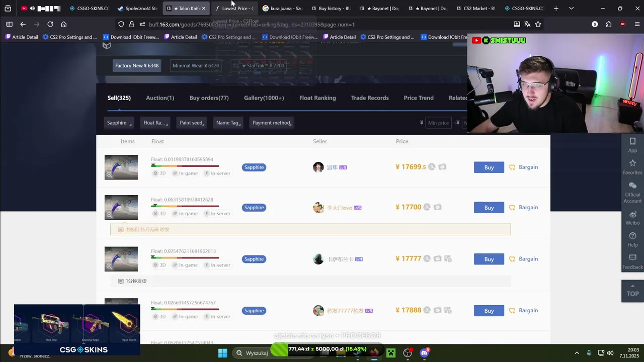This screenshot has height=362, width=644.
Task: Open the Discord taskbar icon
Action: click(x=424, y=353)
